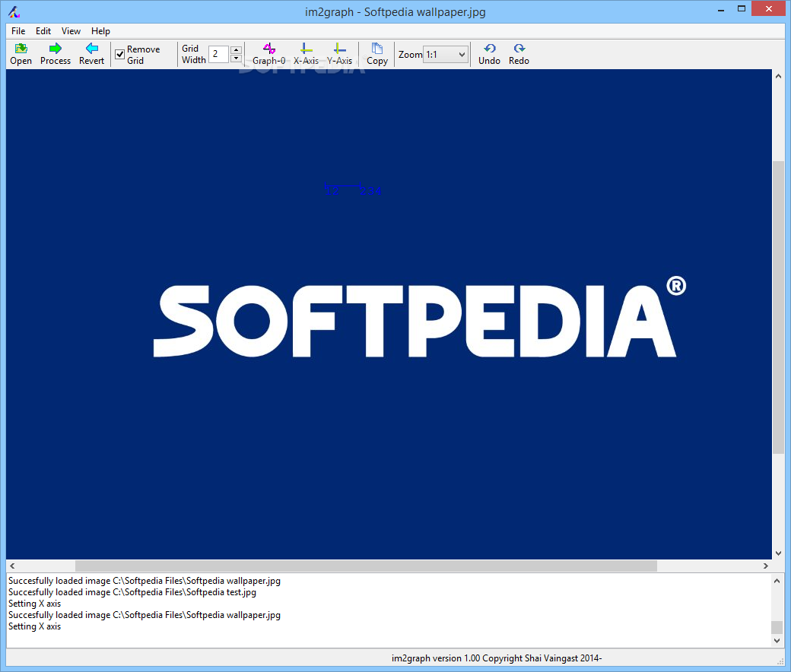Viewport: 791px width, 672px height.
Task: Click the version copyright text in status bar
Action: click(x=497, y=658)
